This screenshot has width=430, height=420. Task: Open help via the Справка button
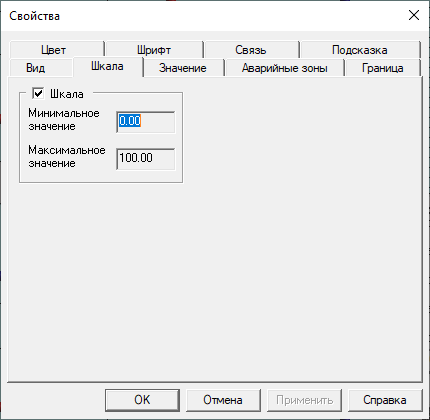tap(385, 400)
